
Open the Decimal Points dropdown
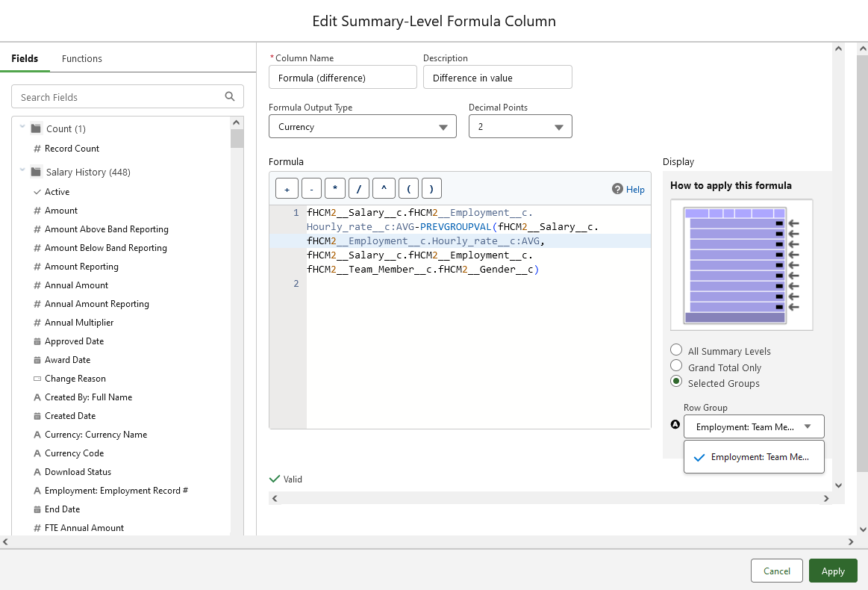[520, 127]
